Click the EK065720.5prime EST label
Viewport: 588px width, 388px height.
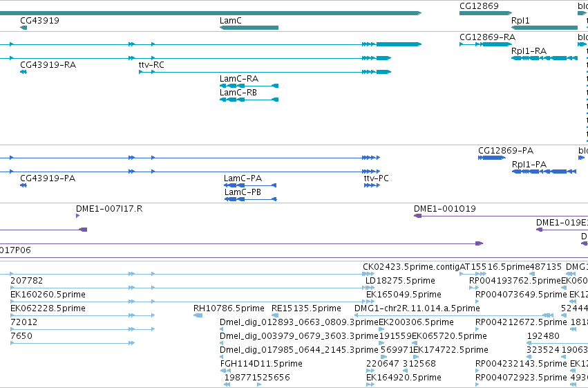click(449, 336)
